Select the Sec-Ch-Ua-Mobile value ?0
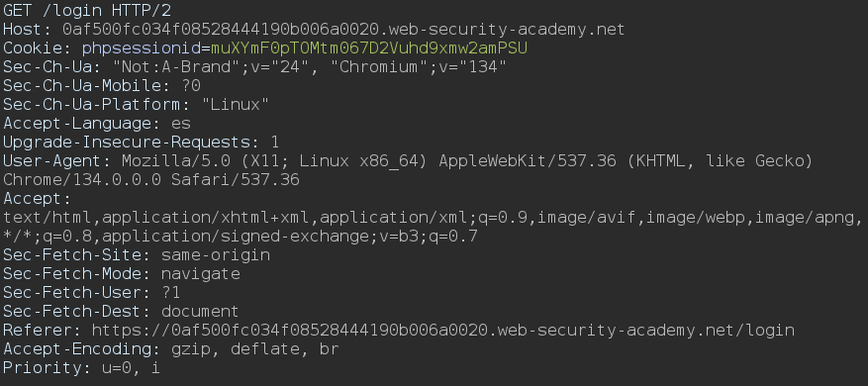Image resolution: width=868 pixels, height=386 pixels. [191, 86]
